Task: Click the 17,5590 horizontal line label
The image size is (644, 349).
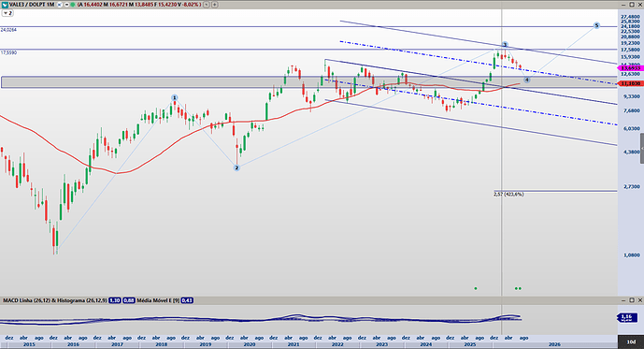Action: (x=8, y=52)
